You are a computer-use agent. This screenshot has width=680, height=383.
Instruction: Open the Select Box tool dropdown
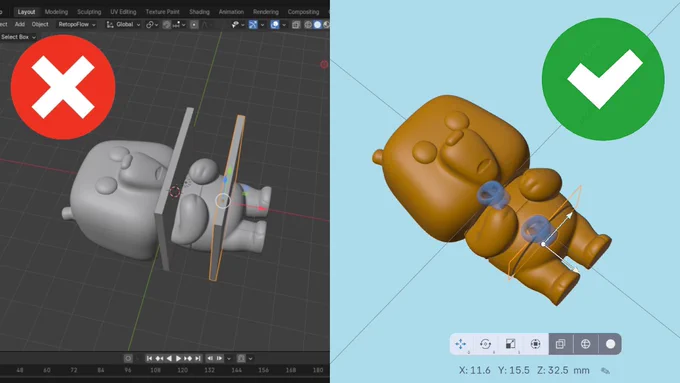18,37
